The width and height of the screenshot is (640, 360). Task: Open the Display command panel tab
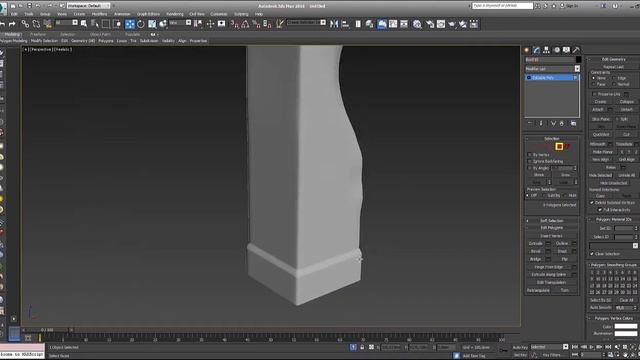click(x=566, y=50)
